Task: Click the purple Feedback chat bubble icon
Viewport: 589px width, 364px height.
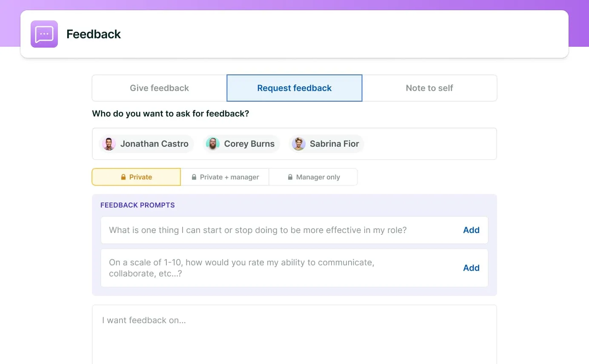Action: 44,34
